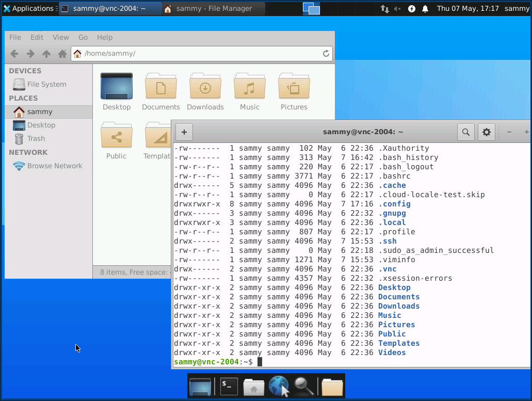Open terminal search with the magnifier icon
The image size is (532, 401).
(465, 132)
